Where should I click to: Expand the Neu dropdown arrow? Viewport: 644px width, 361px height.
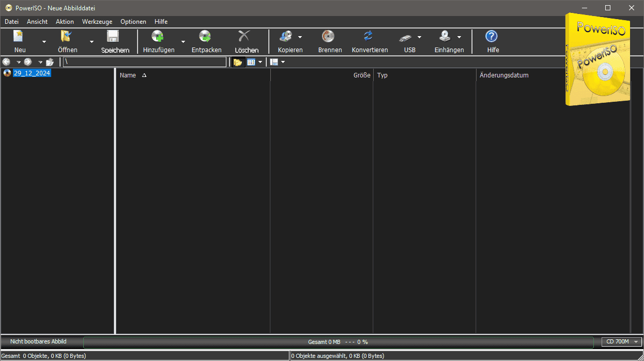44,42
